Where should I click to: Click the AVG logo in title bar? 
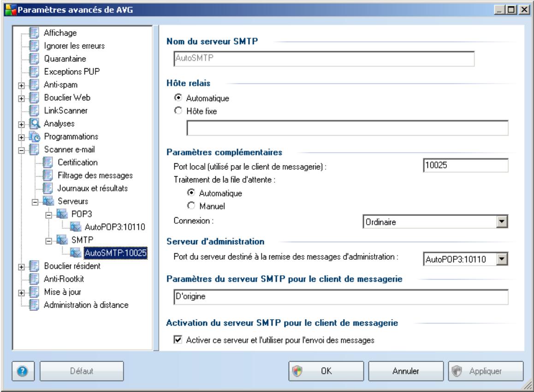pyautogui.click(x=10, y=10)
